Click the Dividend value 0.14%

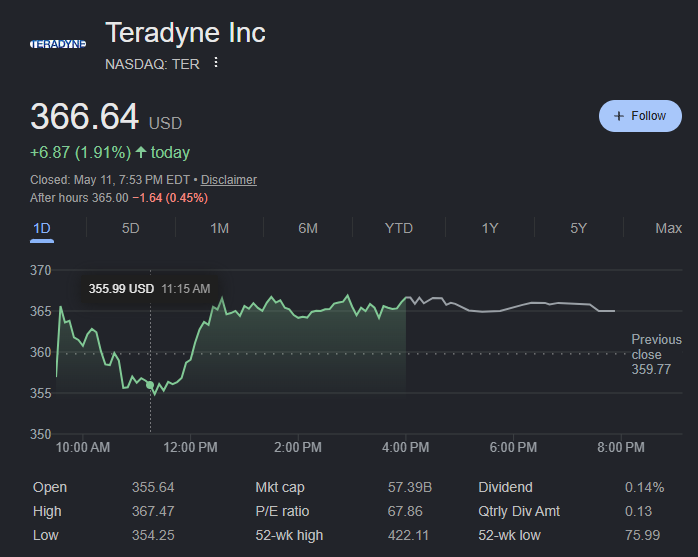pyautogui.click(x=644, y=487)
